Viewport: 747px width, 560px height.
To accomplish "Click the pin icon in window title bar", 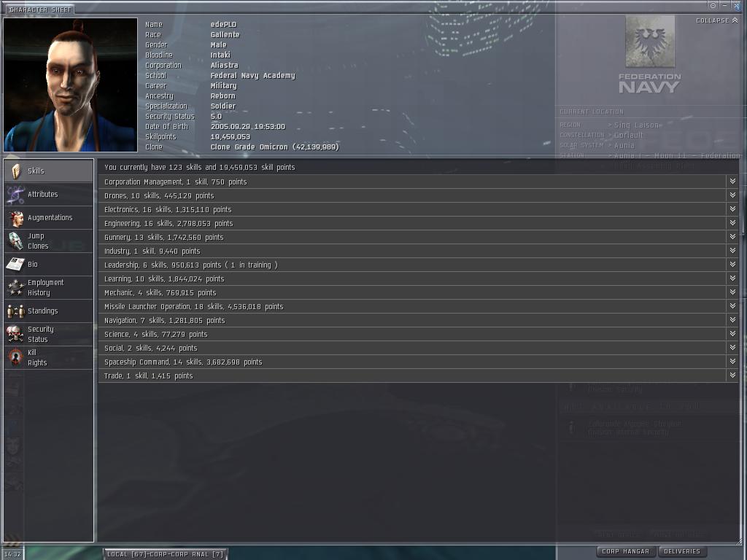I will coord(713,5).
